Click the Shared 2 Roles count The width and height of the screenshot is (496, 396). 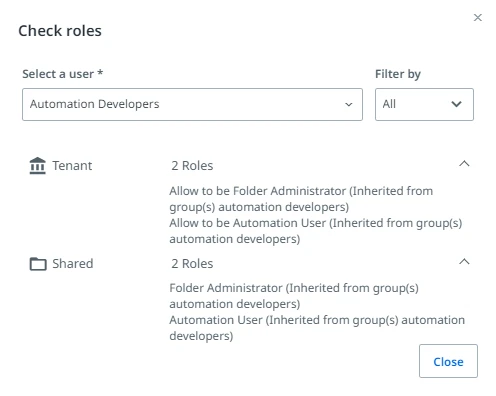tap(192, 264)
